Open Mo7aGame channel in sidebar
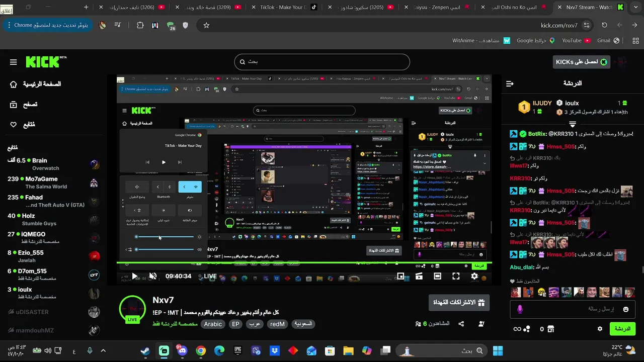 (54, 183)
